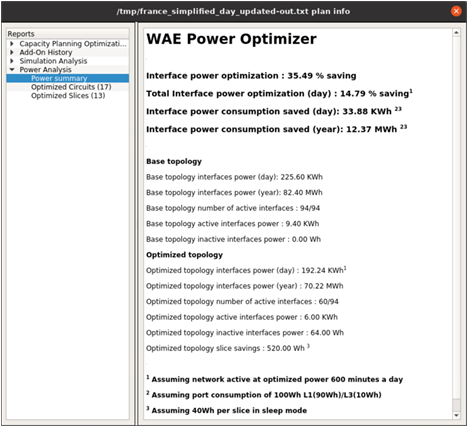468x427 pixels.
Task: Click Optimized topology active interfaces power line
Action: 242,317
